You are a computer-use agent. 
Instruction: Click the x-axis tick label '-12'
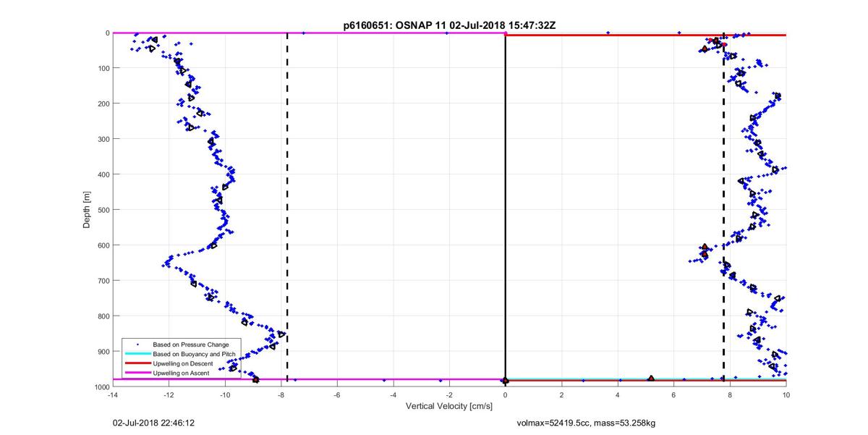pyautogui.click(x=169, y=395)
